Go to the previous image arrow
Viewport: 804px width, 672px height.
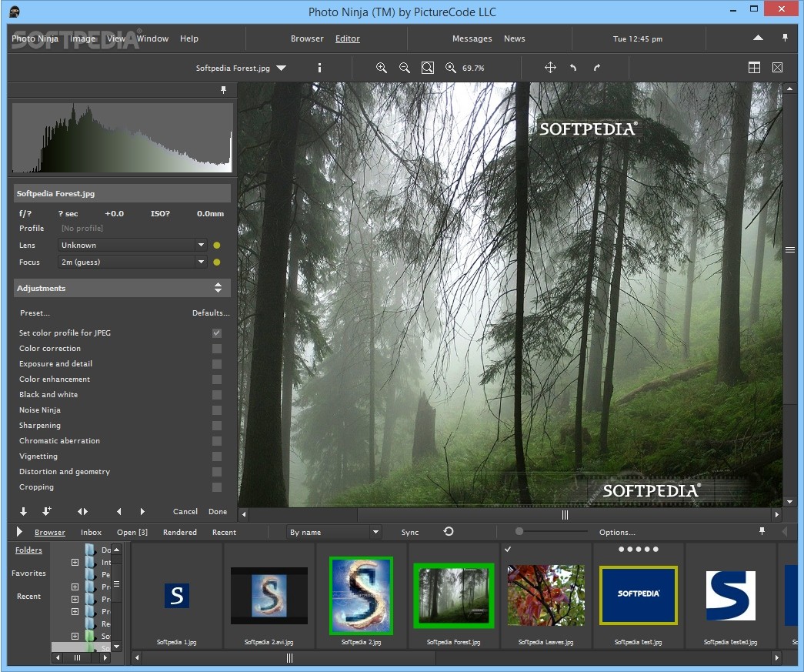coord(119,511)
